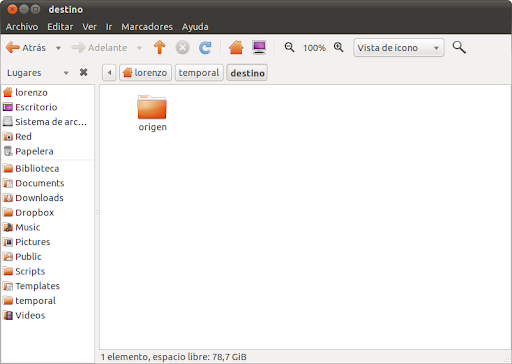The height and width of the screenshot is (364, 512).
Task: Open the temporal bookmark in sidebar
Action: (x=48, y=300)
